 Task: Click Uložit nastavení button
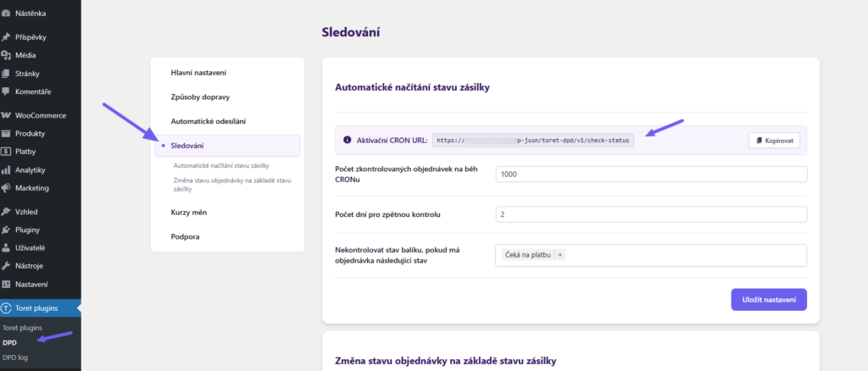[769, 300]
